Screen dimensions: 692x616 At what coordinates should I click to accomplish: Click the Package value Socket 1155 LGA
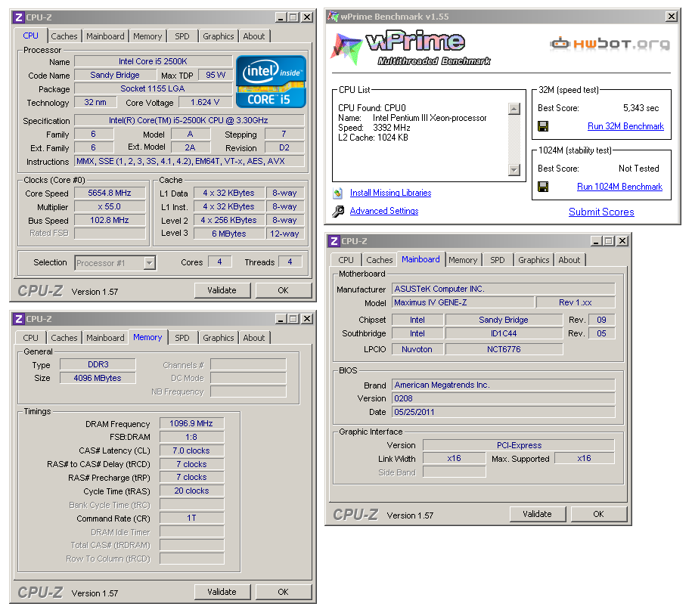click(153, 88)
